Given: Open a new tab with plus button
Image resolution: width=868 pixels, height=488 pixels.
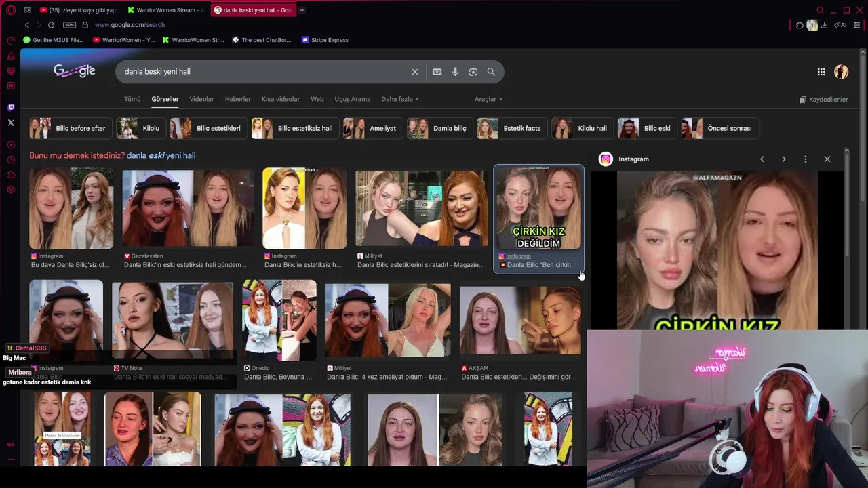Looking at the screenshot, I should tap(302, 10).
